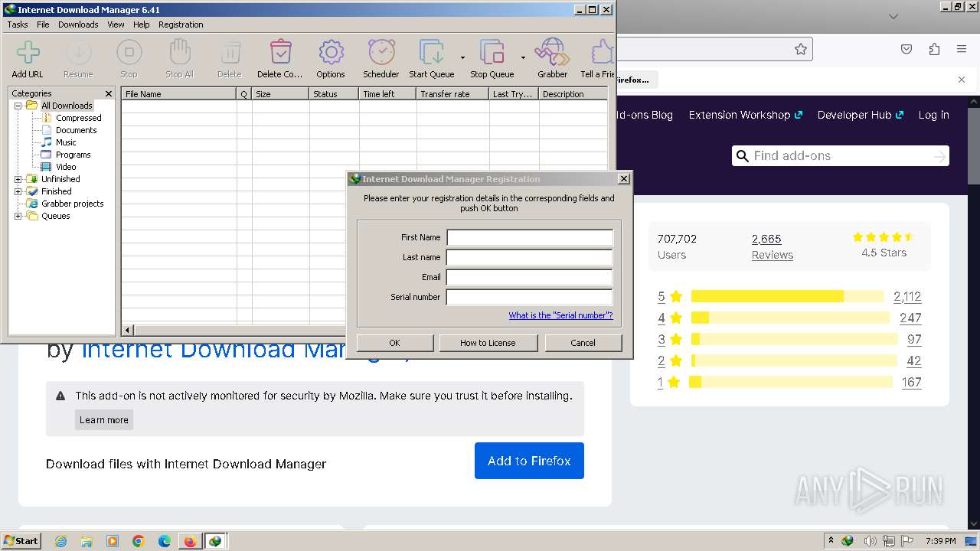Viewport: 980px width, 551px height.
Task: Click the IDM taskbar button
Action: point(216,541)
